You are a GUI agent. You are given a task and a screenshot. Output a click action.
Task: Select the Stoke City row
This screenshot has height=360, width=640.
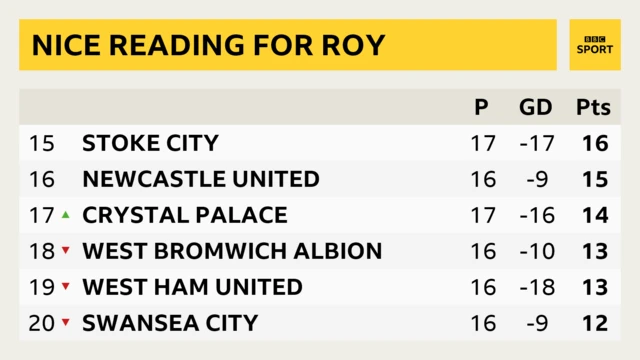[x=320, y=143]
